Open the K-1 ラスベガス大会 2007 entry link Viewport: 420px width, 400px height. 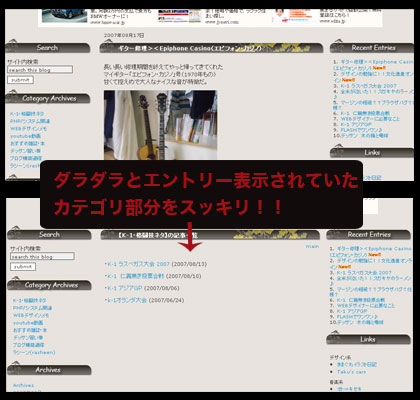pos(138,264)
